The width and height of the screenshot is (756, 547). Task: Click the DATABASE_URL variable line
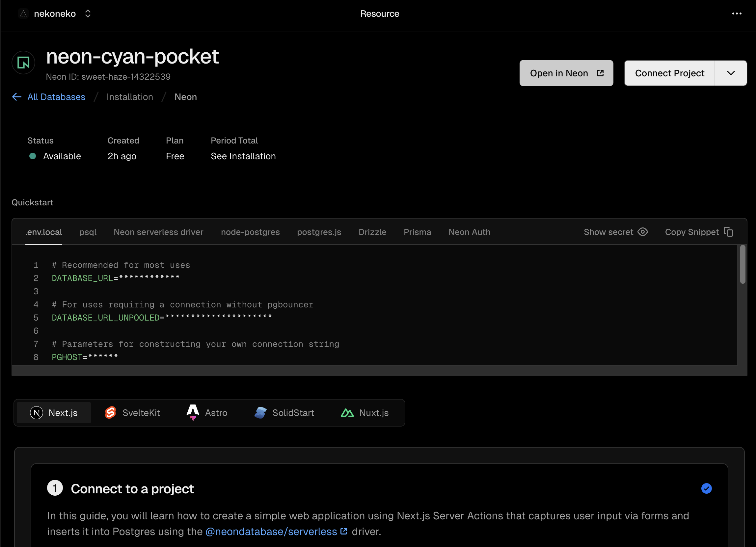click(x=116, y=278)
